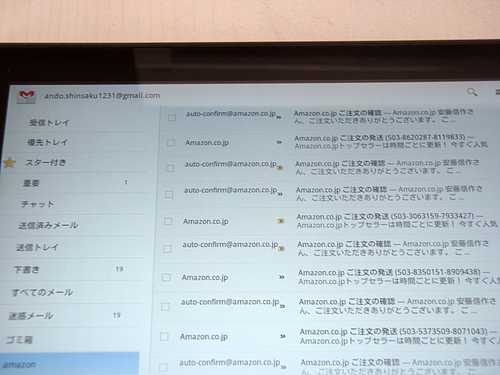The height and width of the screenshot is (375, 500).
Task: Tick checkbox of auto-confirm email directly above order 503-3063159-7933427
Action: click(x=169, y=194)
